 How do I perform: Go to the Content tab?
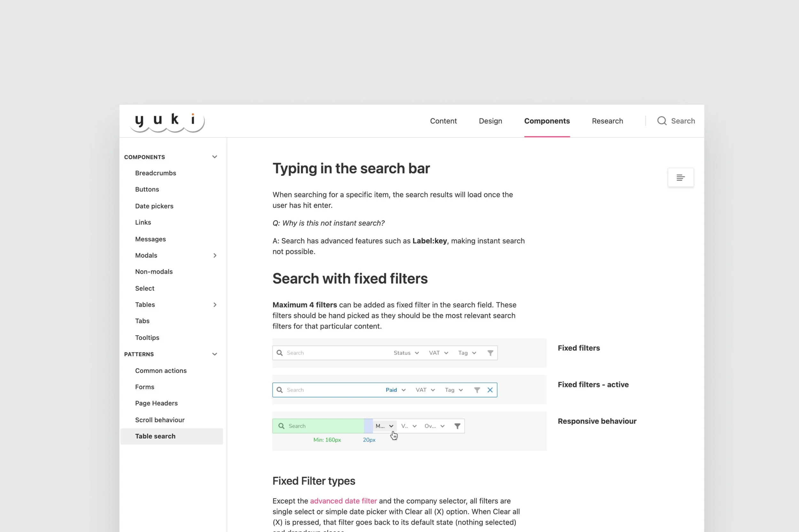coord(443,121)
